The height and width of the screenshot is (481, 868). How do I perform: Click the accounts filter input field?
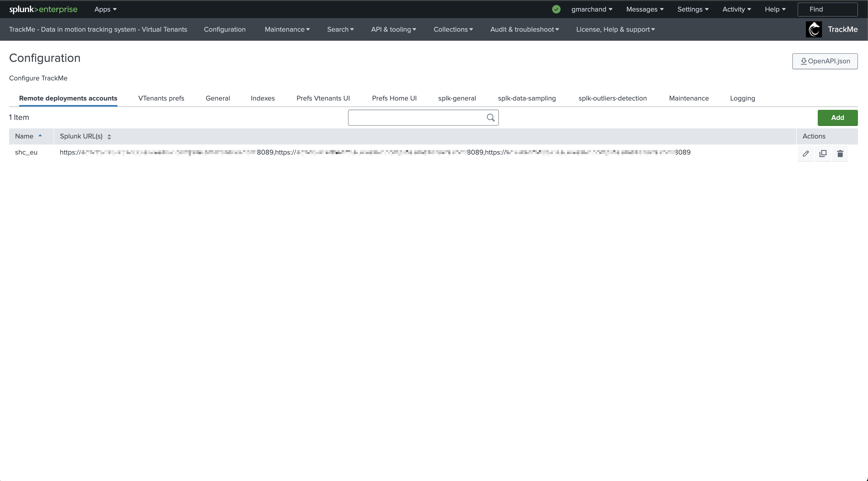coord(416,118)
